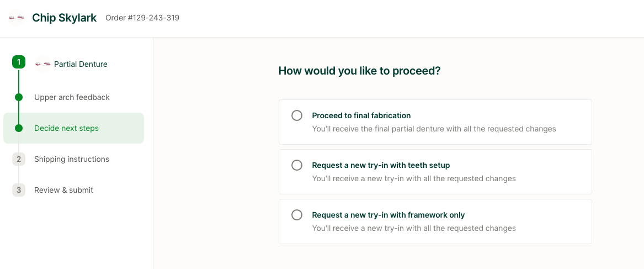This screenshot has width=644, height=269.
Task: Click the step 2 number badge
Action: pyautogui.click(x=19, y=159)
